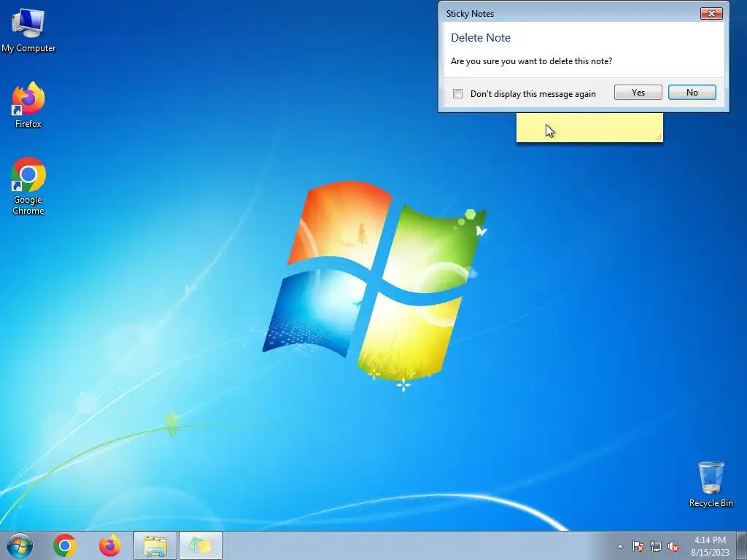Launch Firefox from the taskbar
Image resolution: width=747 pixels, height=560 pixels.
click(x=109, y=545)
